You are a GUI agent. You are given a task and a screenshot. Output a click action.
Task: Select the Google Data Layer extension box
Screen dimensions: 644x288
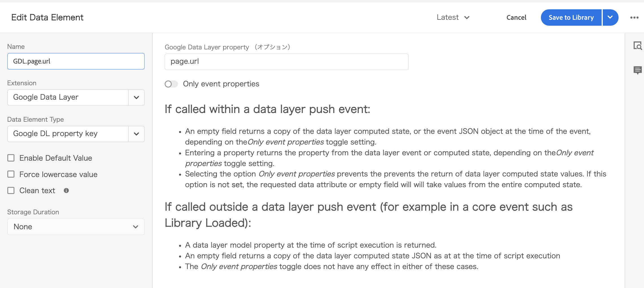point(68,97)
